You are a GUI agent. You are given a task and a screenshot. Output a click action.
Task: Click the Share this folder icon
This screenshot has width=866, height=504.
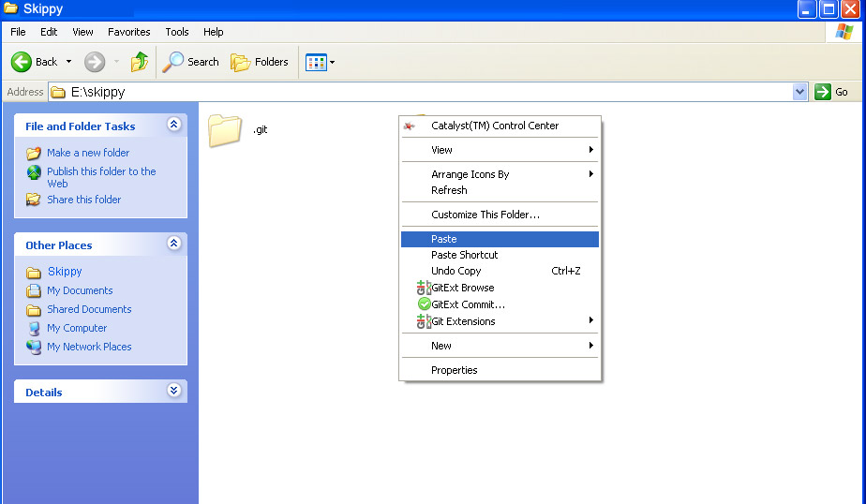coord(34,200)
